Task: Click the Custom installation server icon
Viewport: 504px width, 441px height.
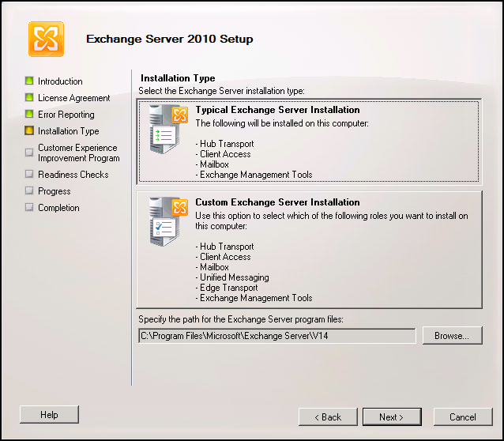Action: click(x=168, y=221)
